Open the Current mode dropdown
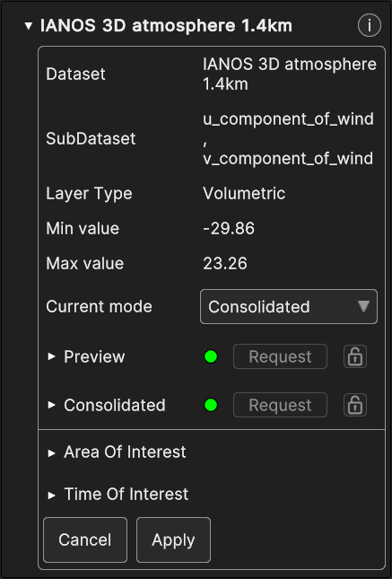The height and width of the screenshot is (579, 392). pos(289,307)
